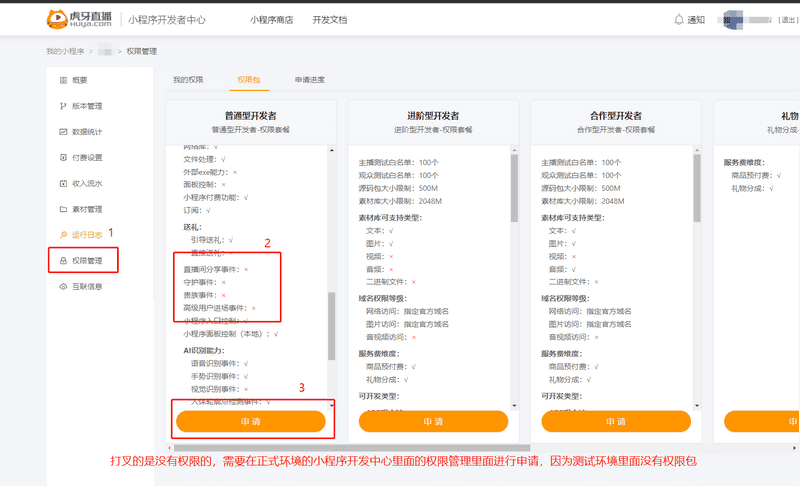Click the 权限管理 lock icon
Viewport: 800px width, 486px height.
tap(63, 261)
